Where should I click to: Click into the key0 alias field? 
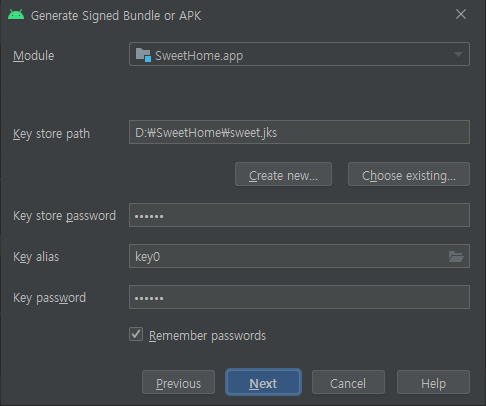288,256
